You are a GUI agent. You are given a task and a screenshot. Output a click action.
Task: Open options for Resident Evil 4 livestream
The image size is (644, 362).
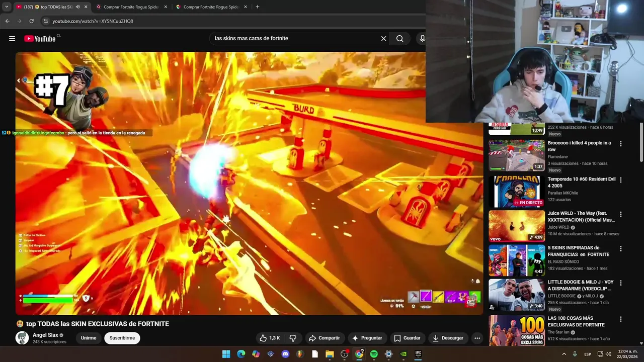point(620,180)
